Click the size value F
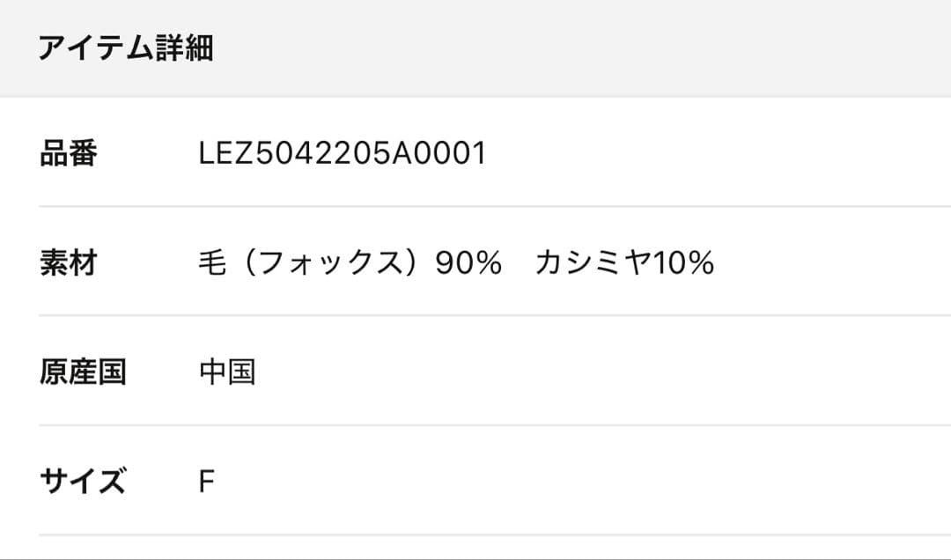This screenshot has width=951, height=560. coord(207,482)
